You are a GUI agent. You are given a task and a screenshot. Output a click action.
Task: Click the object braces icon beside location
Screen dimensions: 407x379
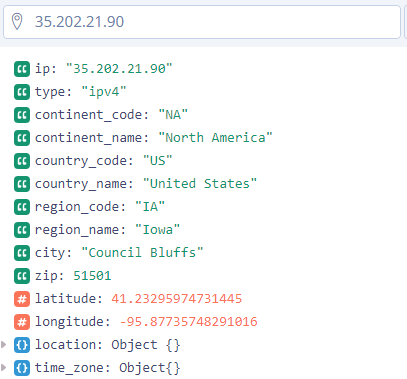tap(22, 345)
